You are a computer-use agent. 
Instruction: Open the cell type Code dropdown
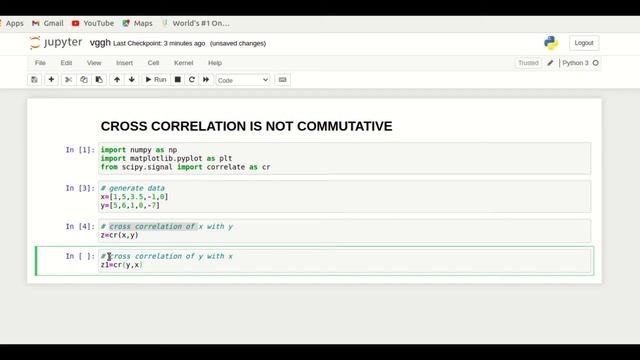tap(243, 80)
